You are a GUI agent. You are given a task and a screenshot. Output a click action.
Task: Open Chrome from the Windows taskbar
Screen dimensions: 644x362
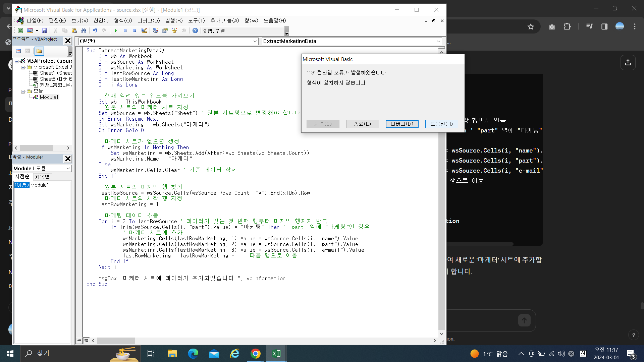tap(256, 354)
